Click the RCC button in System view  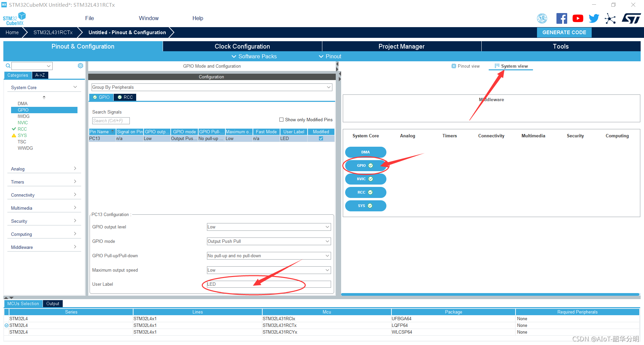(x=366, y=192)
